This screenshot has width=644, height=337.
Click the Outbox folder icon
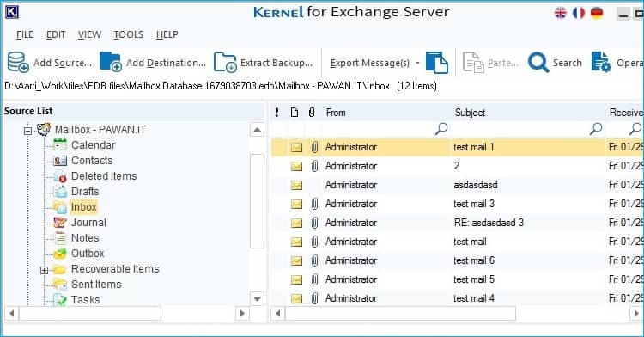pos(60,253)
